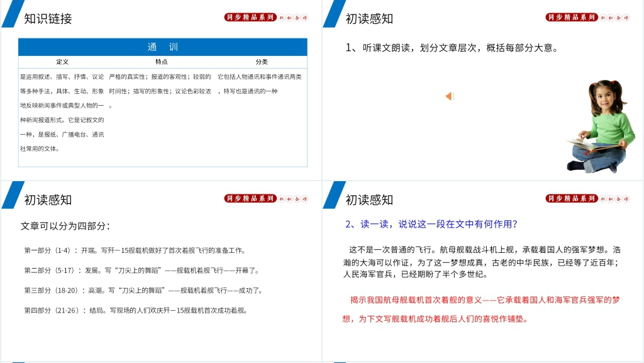Viewport: 644px width, 363px height.
Task: Click the red 同步精品系列 badge on 知识链接 slide
Action: click(250, 18)
